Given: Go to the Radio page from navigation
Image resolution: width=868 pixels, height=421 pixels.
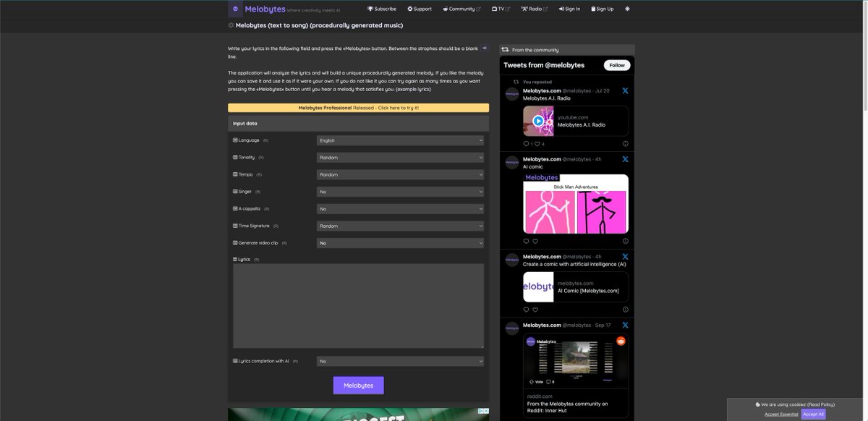Looking at the screenshot, I should pos(534,9).
